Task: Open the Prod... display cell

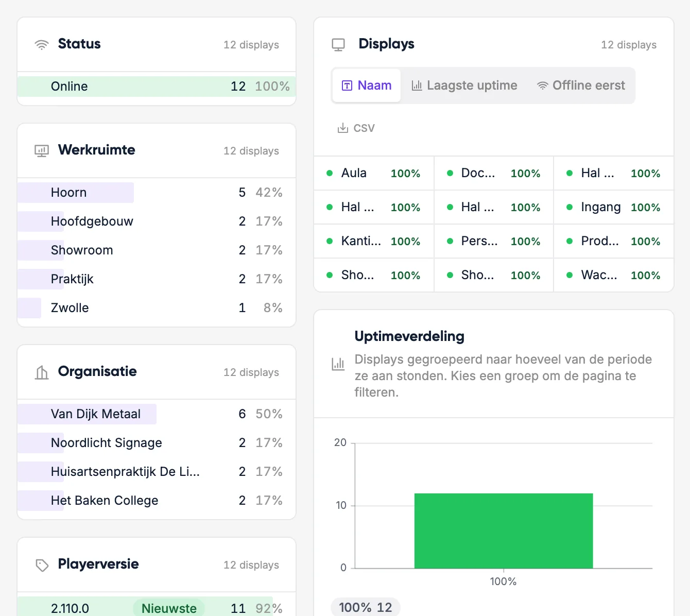Action: (x=614, y=241)
